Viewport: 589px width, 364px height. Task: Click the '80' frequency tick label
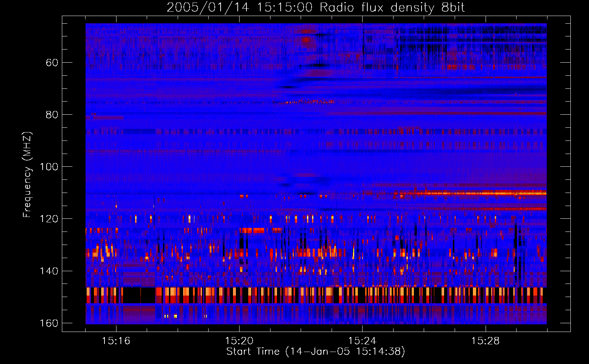[52, 115]
